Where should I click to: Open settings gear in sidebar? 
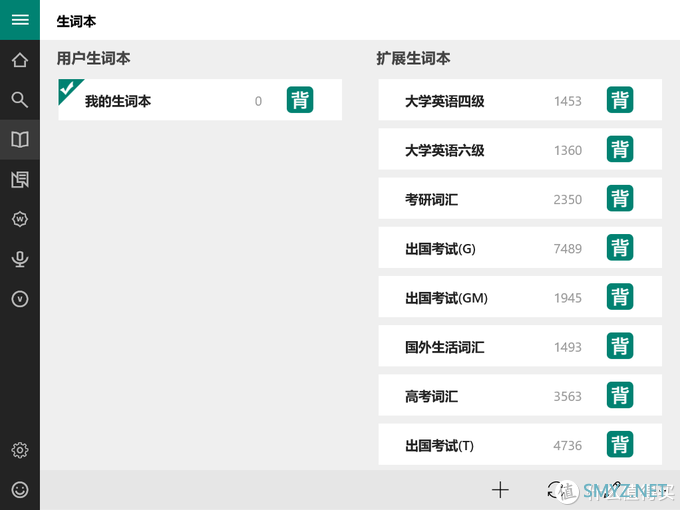coord(20,450)
